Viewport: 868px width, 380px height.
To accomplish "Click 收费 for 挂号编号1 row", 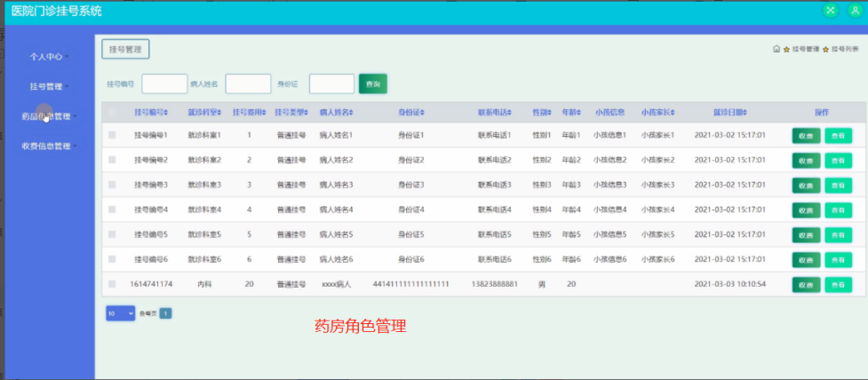I will tap(806, 136).
